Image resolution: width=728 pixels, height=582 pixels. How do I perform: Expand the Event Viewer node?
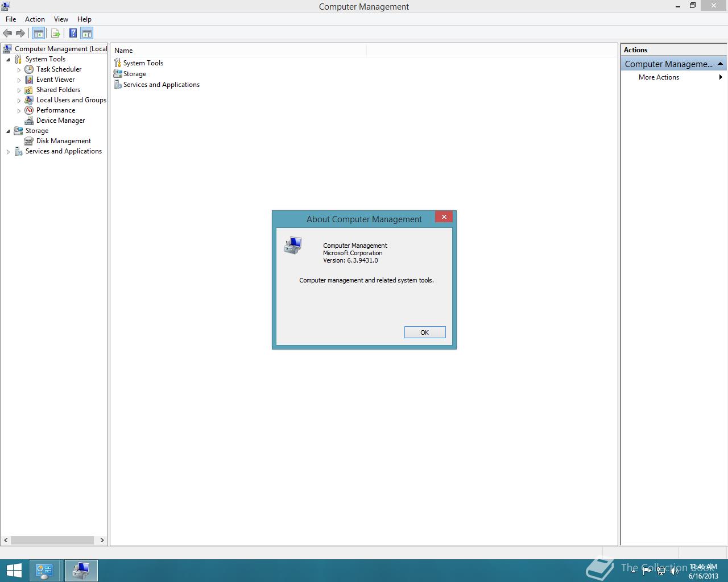click(19, 80)
